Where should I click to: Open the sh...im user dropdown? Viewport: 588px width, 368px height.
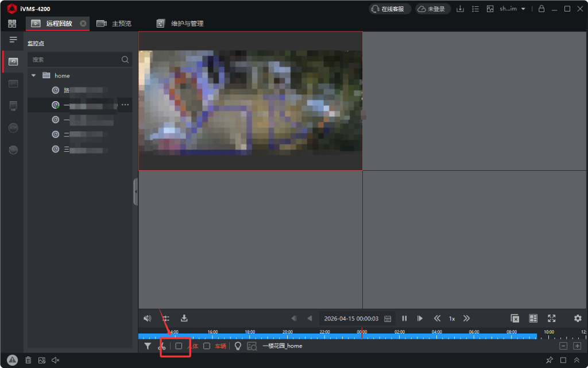click(x=512, y=9)
